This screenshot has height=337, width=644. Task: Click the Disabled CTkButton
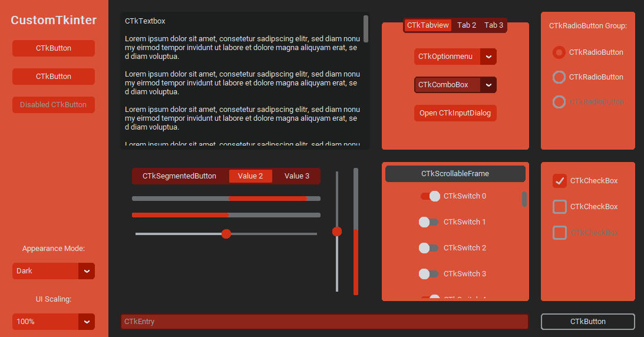(54, 105)
